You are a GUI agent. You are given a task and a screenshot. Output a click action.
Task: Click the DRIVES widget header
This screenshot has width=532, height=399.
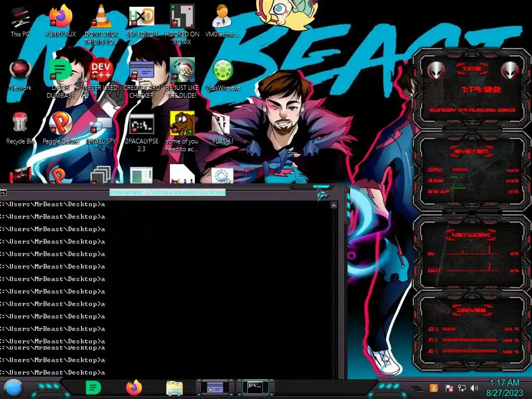click(x=472, y=310)
